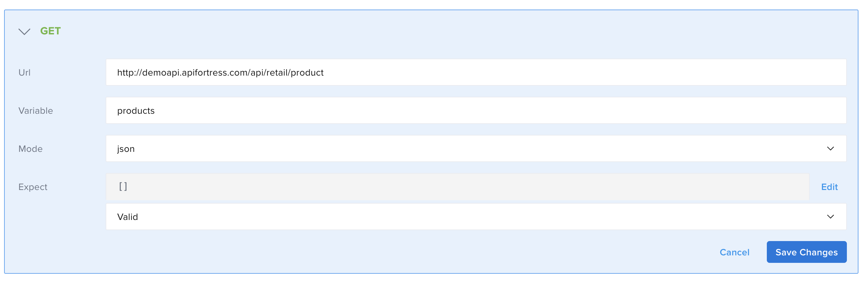Open the Mode dropdown showing json
The width and height of the screenshot is (868, 286).
[x=476, y=148]
